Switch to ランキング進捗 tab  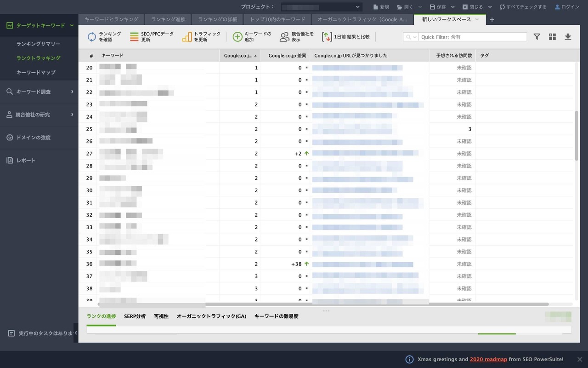(168, 19)
